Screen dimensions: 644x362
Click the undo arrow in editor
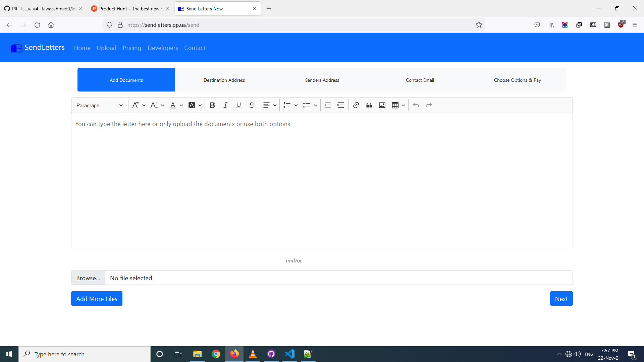pyautogui.click(x=416, y=105)
